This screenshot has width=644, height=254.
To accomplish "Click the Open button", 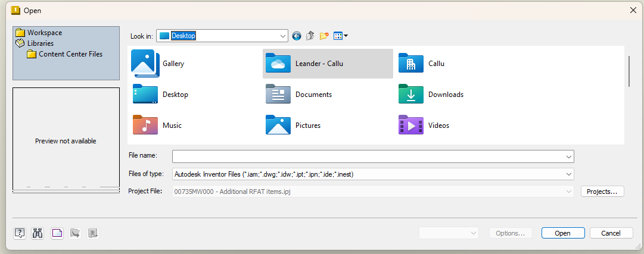I will click(x=562, y=233).
